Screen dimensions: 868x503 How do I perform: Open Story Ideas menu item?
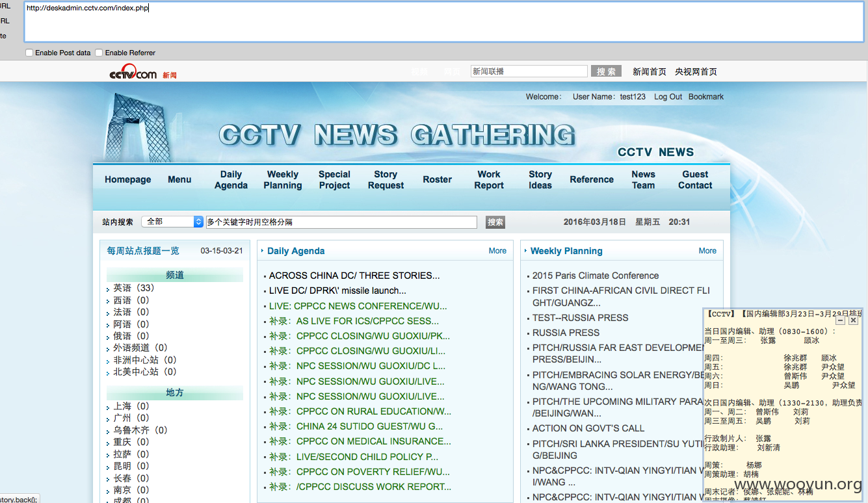[x=540, y=179]
